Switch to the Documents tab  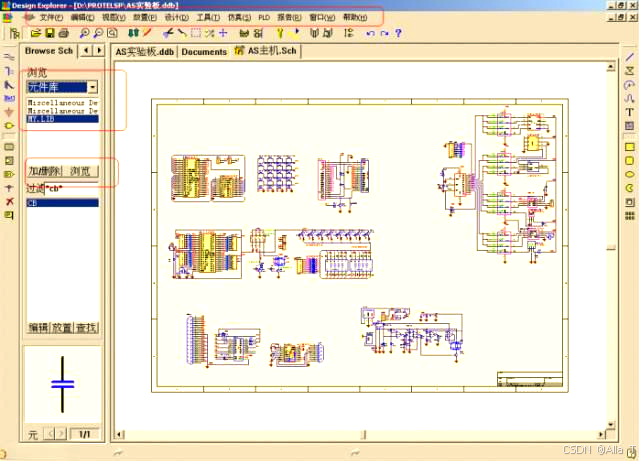pyautogui.click(x=204, y=52)
